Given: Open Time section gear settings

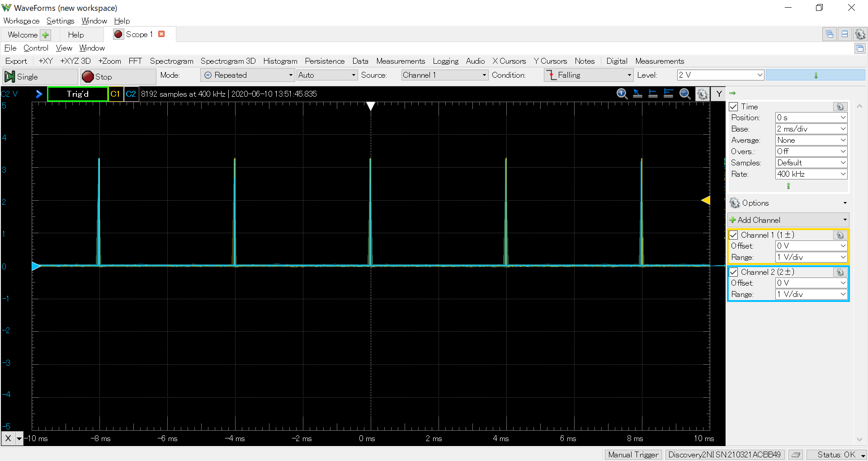Looking at the screenshot, I should tap(840, 107).
